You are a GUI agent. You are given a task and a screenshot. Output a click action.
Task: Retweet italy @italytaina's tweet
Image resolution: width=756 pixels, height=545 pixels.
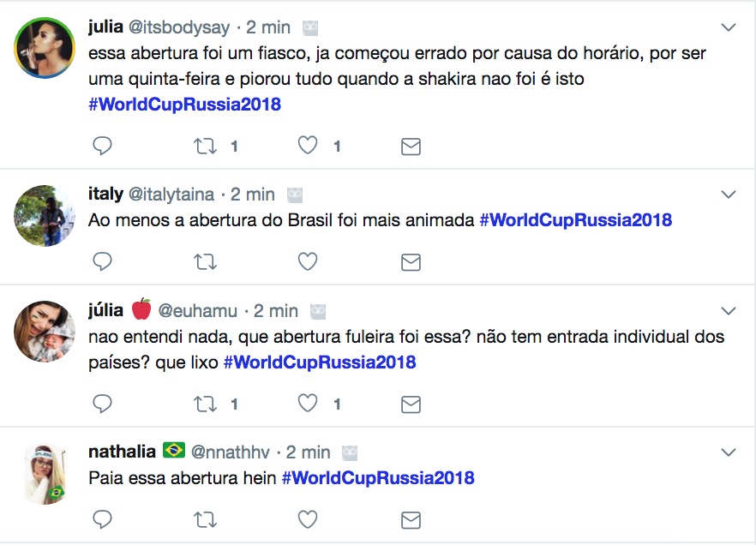(x=206, y=261)
